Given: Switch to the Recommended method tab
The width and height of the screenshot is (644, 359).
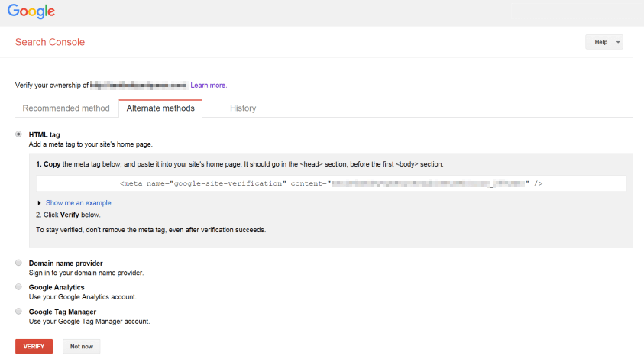Looking at the screenshot, I should (x=66, y=108).
